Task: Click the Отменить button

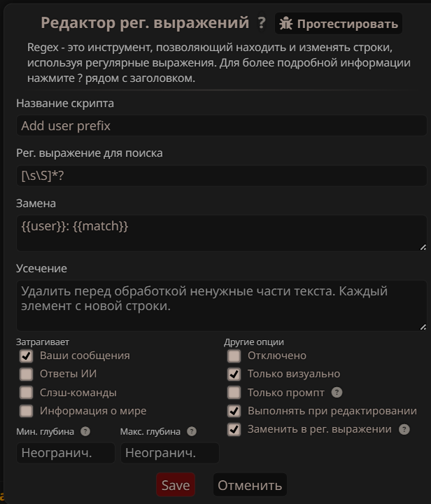Action: 250,485
